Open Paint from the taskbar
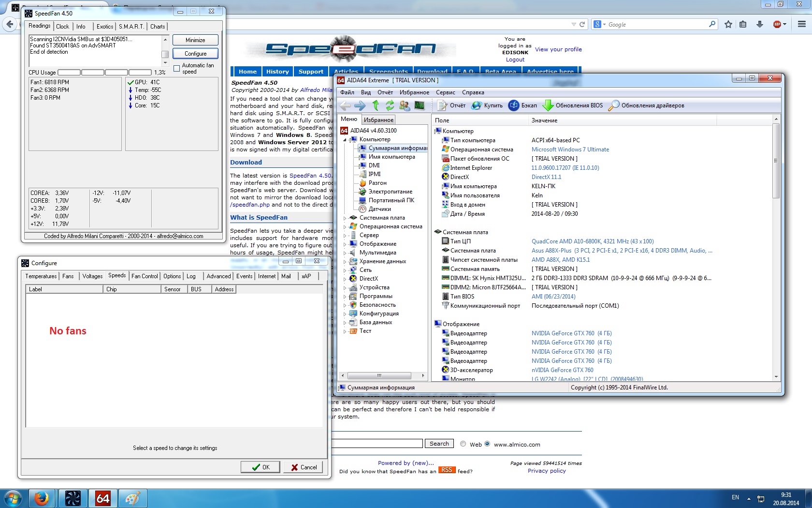Image resolution: width=812 pixels, height=508 pixels. point(132,498)
